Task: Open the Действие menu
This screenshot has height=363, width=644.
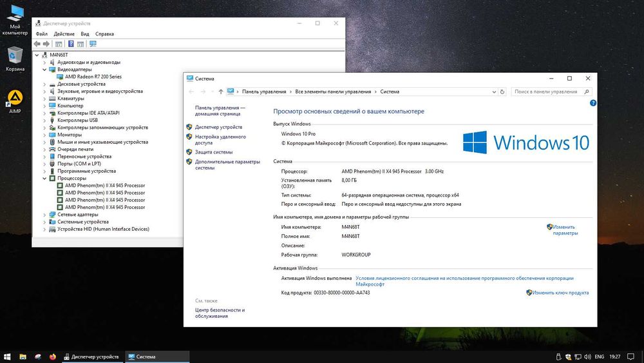Action: click(64, 34)
